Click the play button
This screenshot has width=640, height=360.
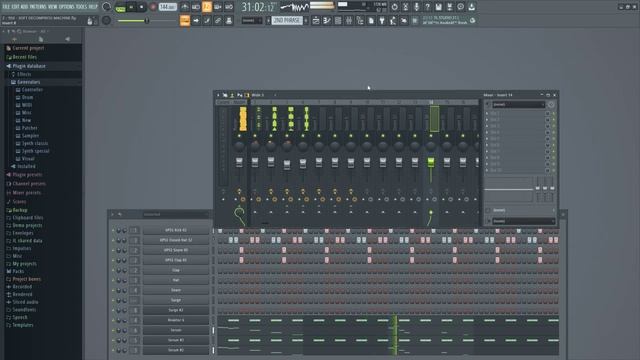point(131,7)
